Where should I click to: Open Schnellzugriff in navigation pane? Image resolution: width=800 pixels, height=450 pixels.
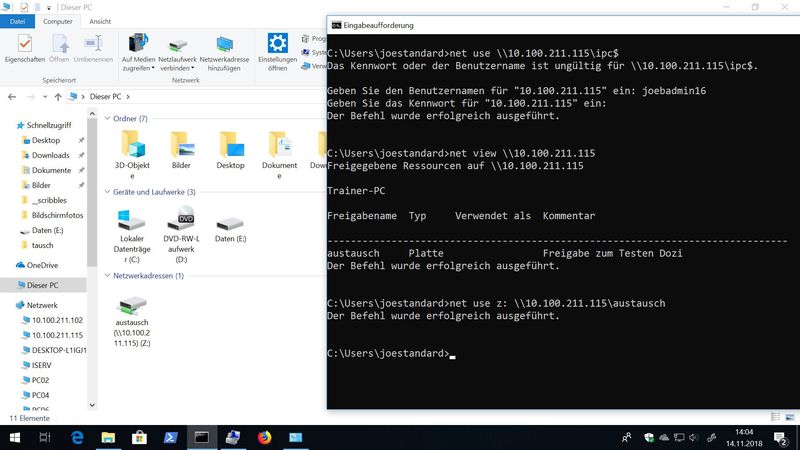coord(49,125)
